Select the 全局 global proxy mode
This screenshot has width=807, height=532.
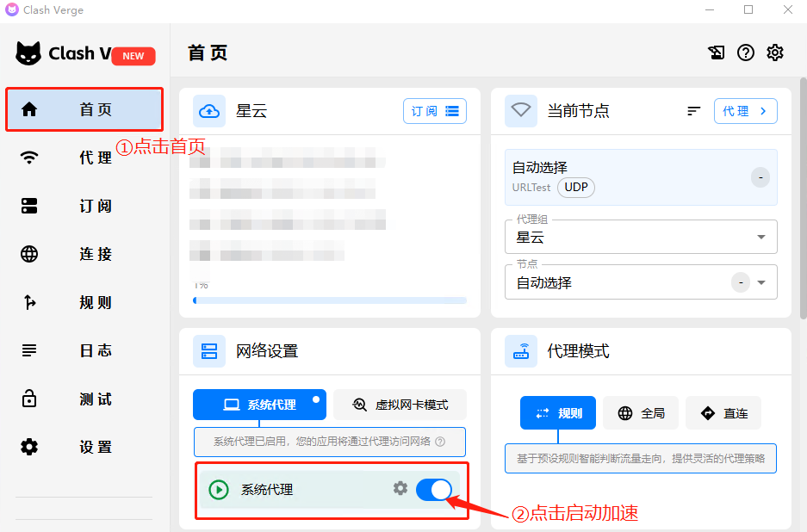tap(641, 413)
